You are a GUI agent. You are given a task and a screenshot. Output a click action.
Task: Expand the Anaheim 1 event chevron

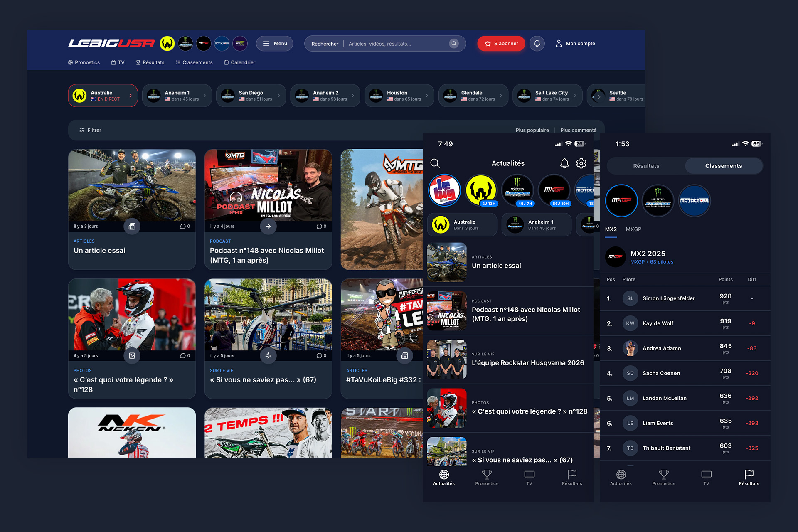point(204,96)
